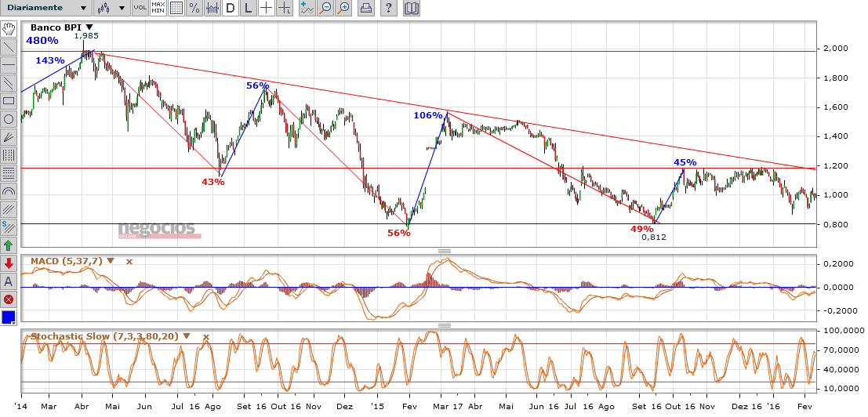The width and height of the screenshot is (868, 417).
Task: Click the red delete drawings icon
Action: coord(9,299)
